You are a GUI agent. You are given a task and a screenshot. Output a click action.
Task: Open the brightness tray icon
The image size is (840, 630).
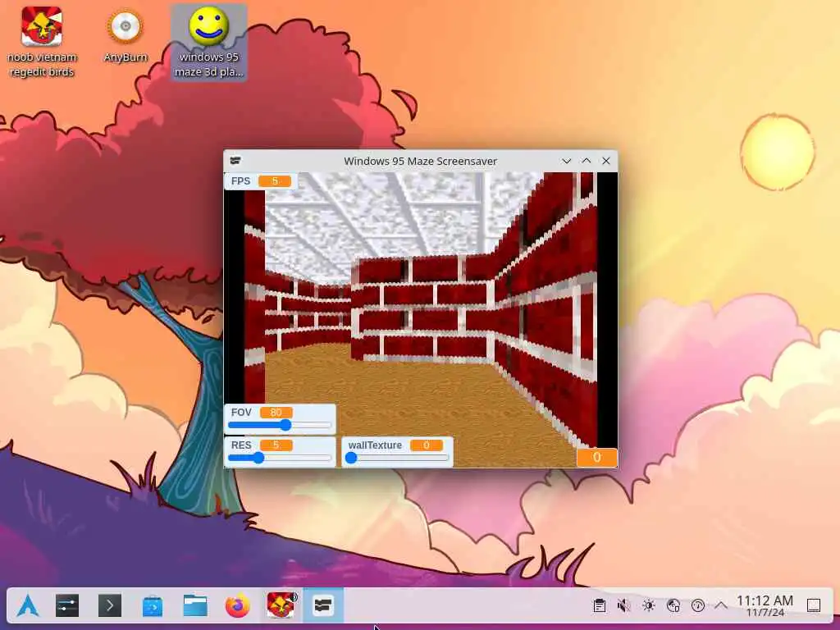649,606
